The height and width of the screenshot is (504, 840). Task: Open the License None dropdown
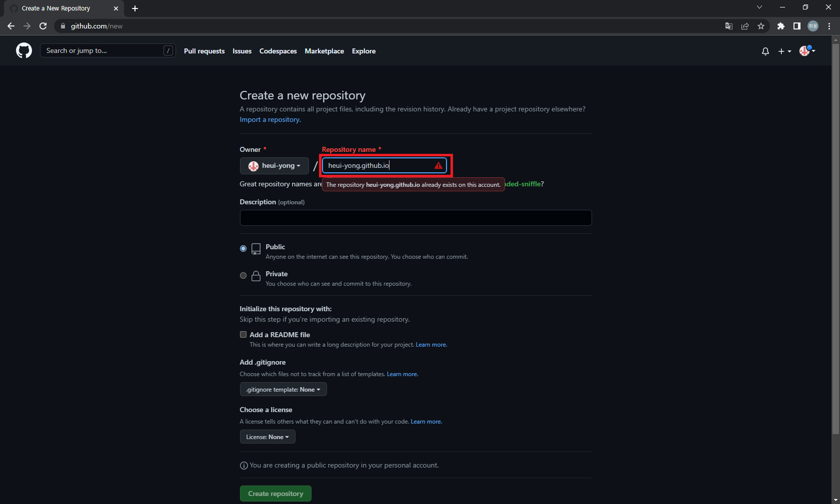click(x=267, y=437)
